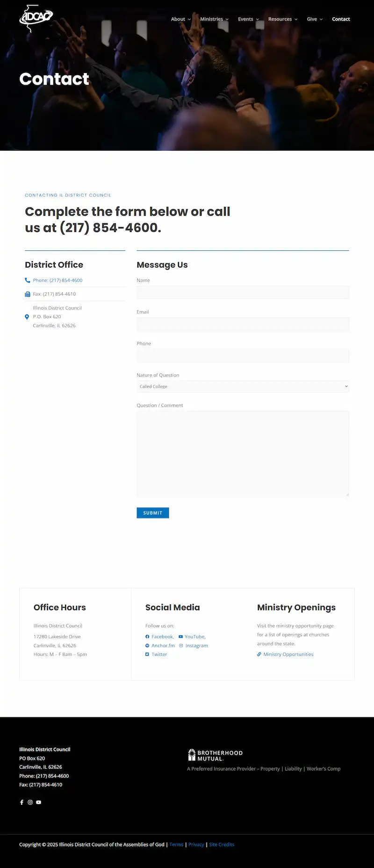This screenshot has width=374, height=868.
Task: Select the Give menu item
Action: [x=314, y=19]
